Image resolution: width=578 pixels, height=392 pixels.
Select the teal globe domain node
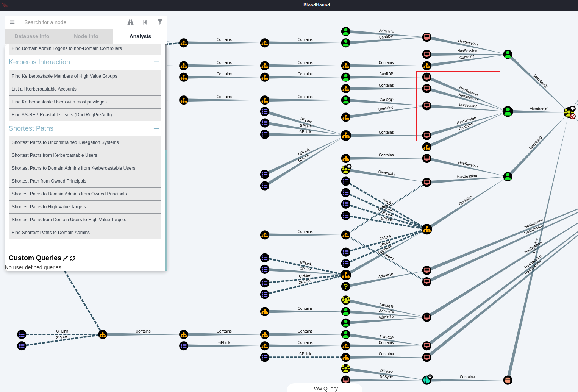tap(427, 380)
